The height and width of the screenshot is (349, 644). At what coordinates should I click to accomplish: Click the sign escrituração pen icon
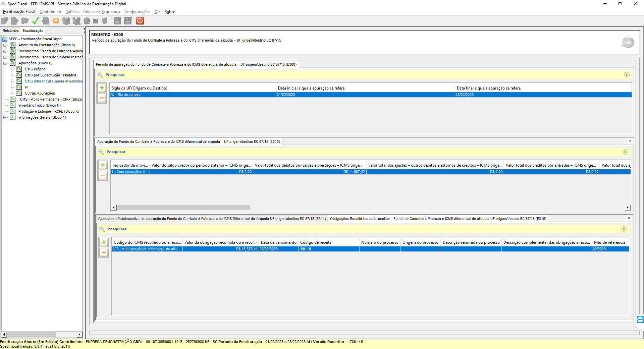point(66,21)
